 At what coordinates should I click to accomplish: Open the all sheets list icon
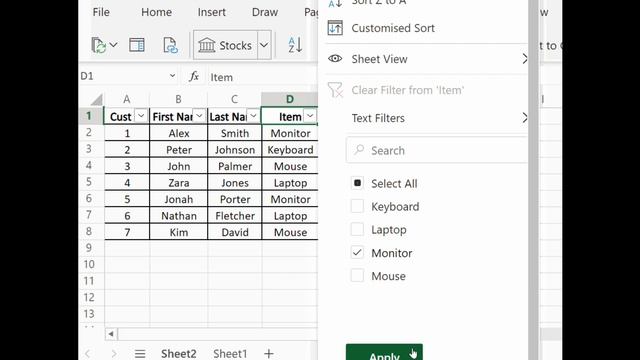[140, 353]
